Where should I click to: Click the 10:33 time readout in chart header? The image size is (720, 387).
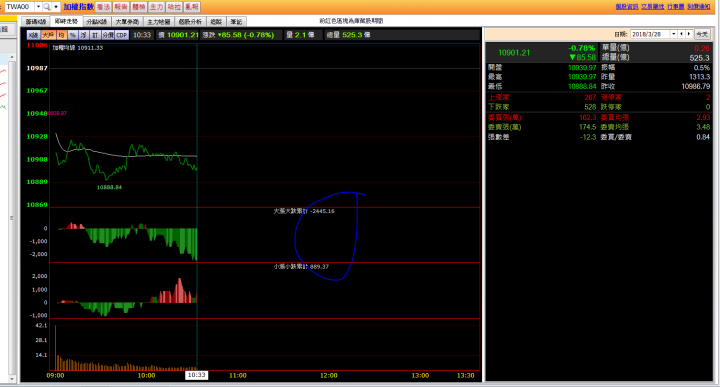pyautogui.click(x=142, y=35)
